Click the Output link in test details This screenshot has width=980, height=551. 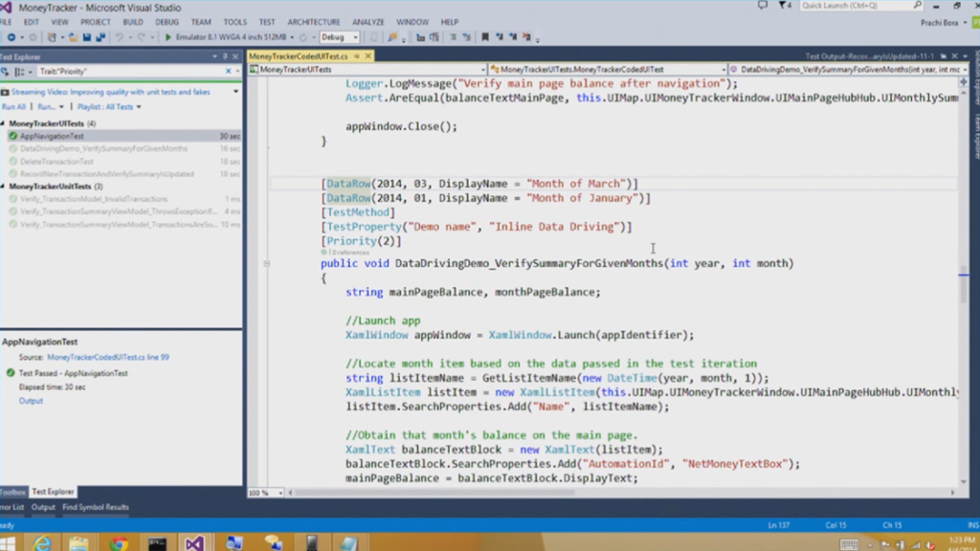pyautogui.click(x=31, y=401)
